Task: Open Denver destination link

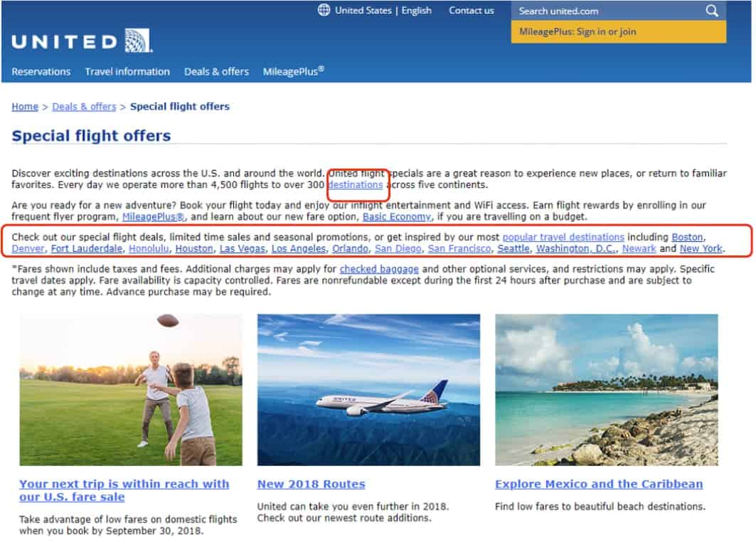Action: tap(28, 249)
